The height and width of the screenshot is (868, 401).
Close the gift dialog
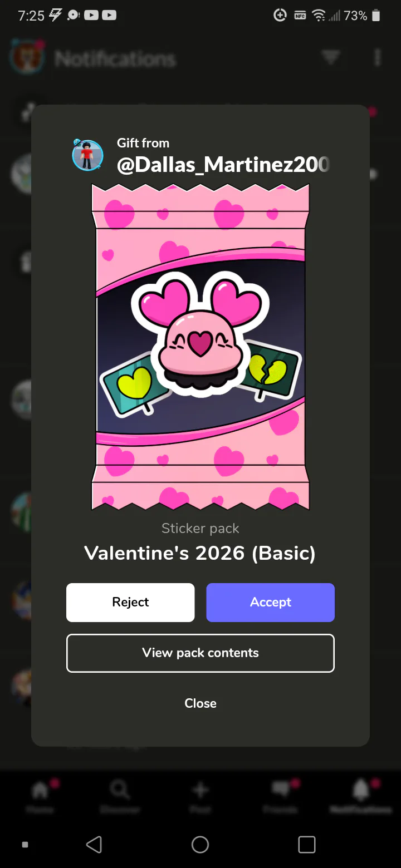pos(200,703)
